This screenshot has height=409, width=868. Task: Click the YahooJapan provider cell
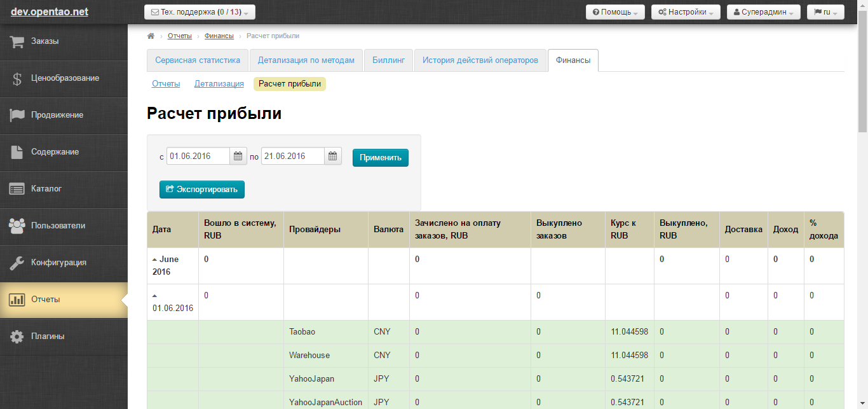point(326,379)
